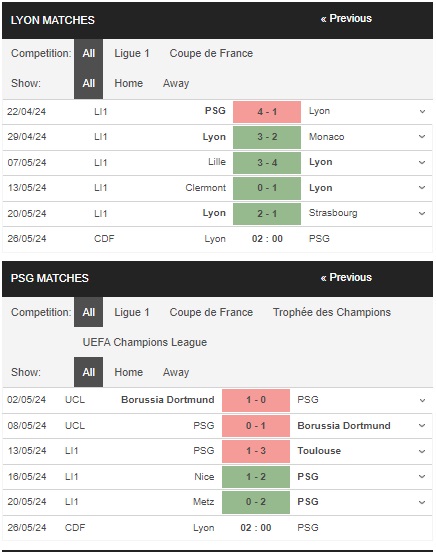The height and width of the screenshot is (553, 436).
Task: Show only Away matches for PSG
Action: (176, 372)
